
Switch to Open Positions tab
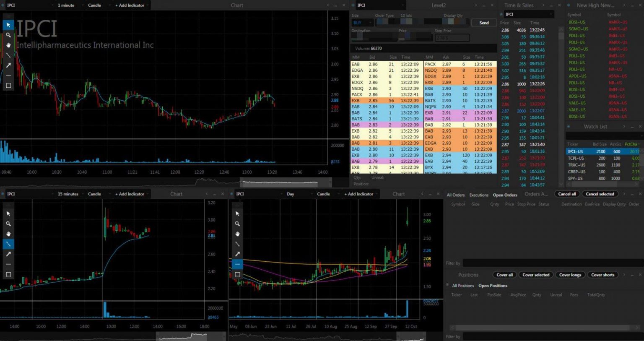[493, 286]
